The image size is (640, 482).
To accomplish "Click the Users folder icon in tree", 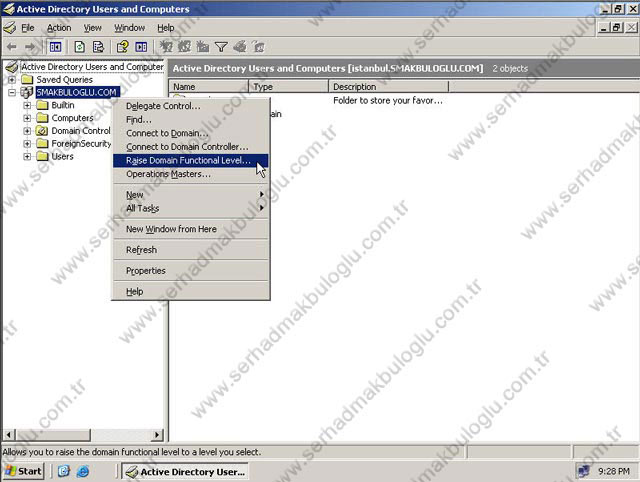I will (x=42, y=156).
